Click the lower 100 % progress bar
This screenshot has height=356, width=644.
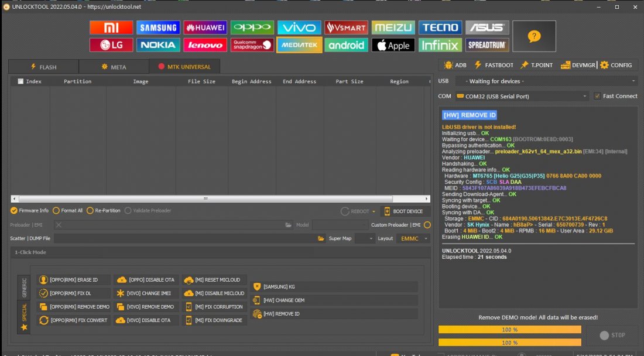[510, 343]
